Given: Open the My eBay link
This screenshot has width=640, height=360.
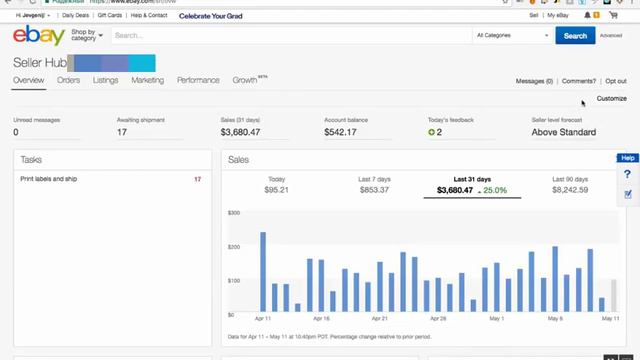Looking at the screenshot, I should pyautogui.click(x=558, y=15).
